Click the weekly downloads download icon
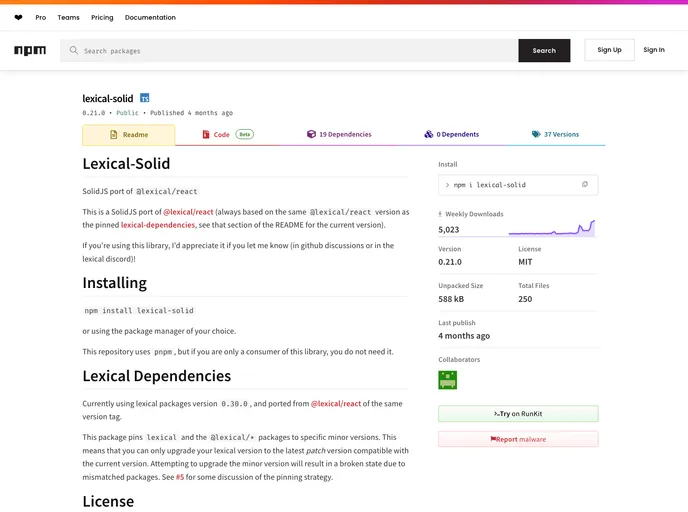Screen dimensions: 688x512 [x=440, y=214]
